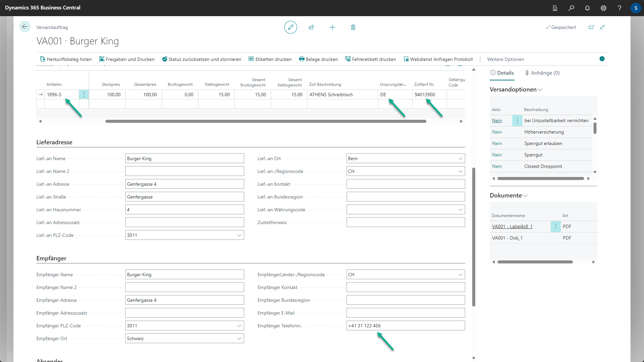Collapse the Versandoptionen section
The image size is (644, 362).
click(x=516, y=89)
